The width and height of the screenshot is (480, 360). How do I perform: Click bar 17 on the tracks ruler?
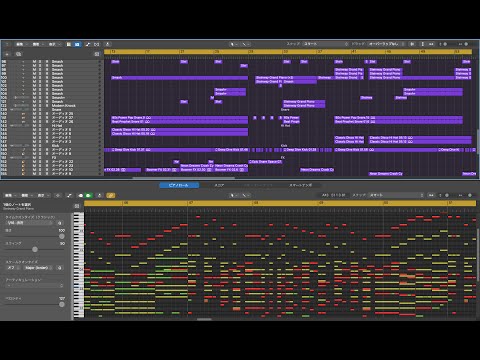147,52
